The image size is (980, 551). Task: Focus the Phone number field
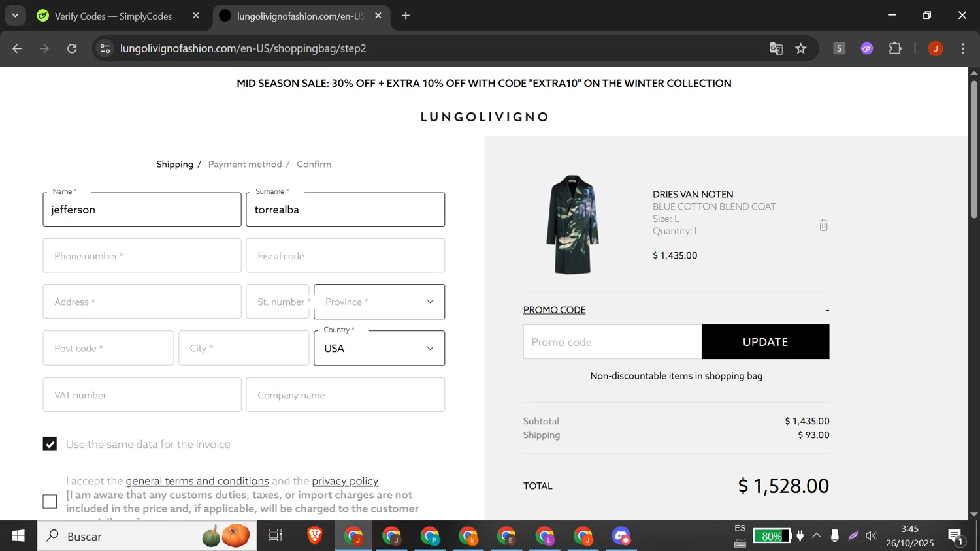click(142, 255)
